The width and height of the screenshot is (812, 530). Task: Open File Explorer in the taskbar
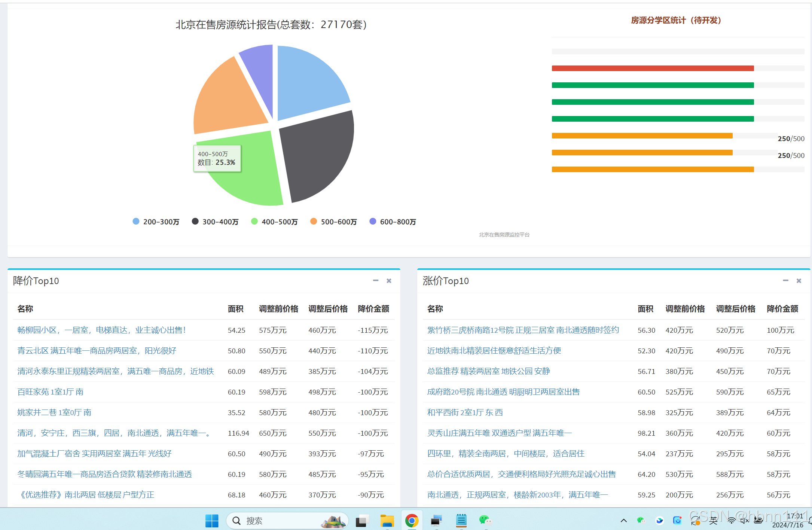click(387, 521)
